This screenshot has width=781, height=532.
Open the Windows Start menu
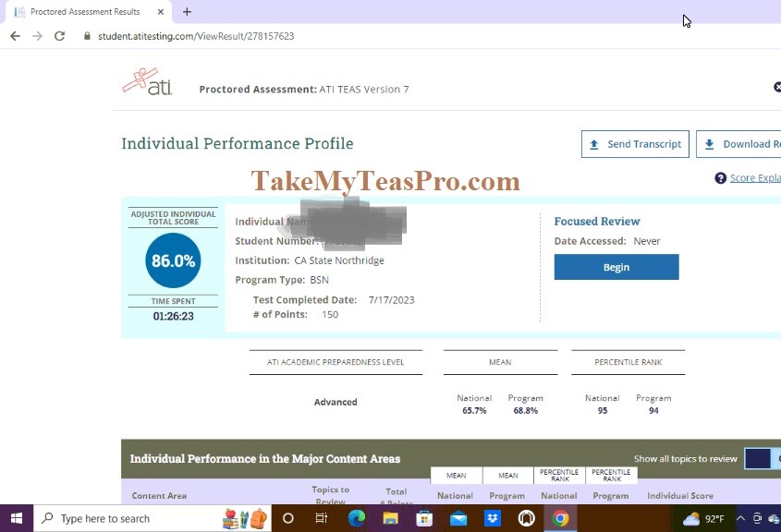[x=16, y=518]
